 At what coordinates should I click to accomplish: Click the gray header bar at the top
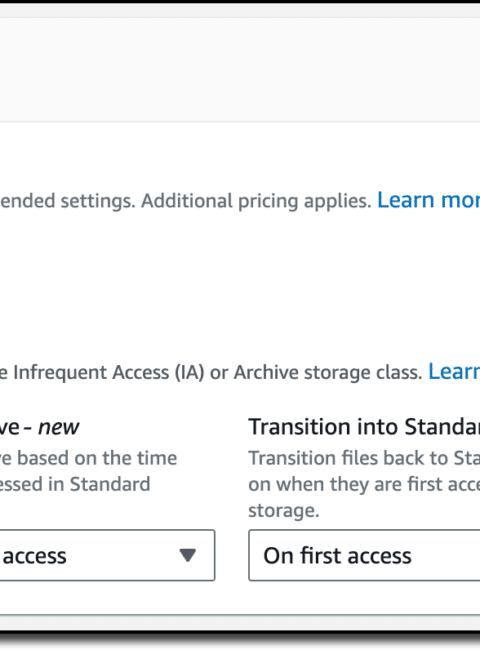coord(240,70)
